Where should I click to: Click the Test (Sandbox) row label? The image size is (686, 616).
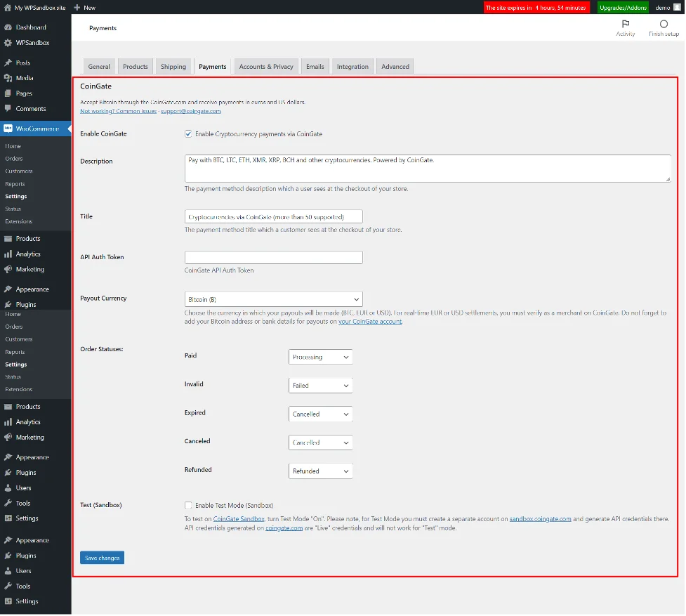[101, 505]
